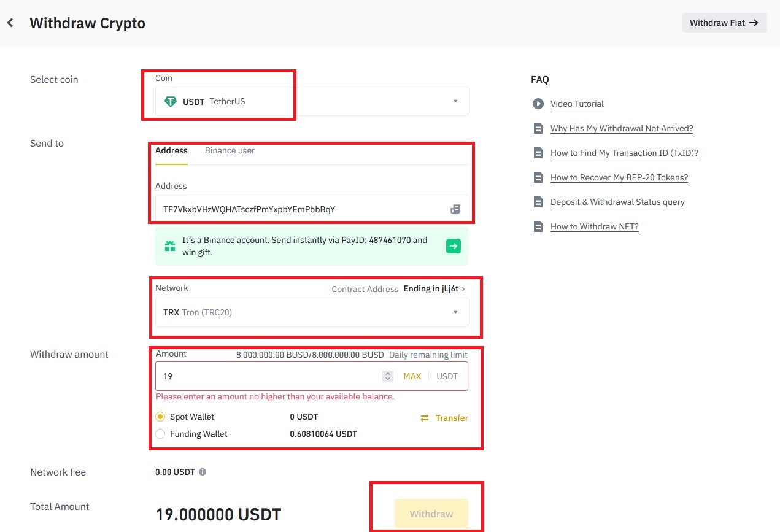Open Why Has My Withdrawal Not Arrived link
The image size is (780, 532).
(622, 128)
